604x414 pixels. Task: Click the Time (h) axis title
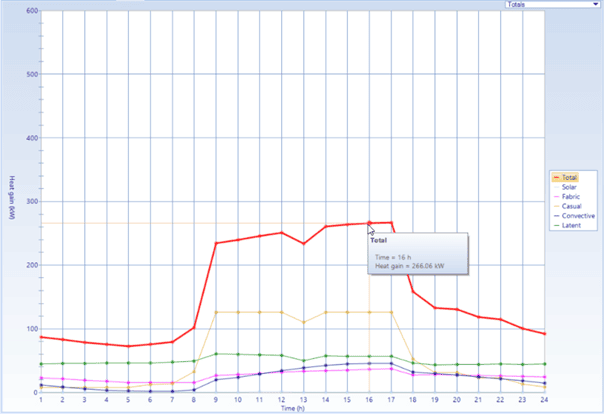point(292,409)
